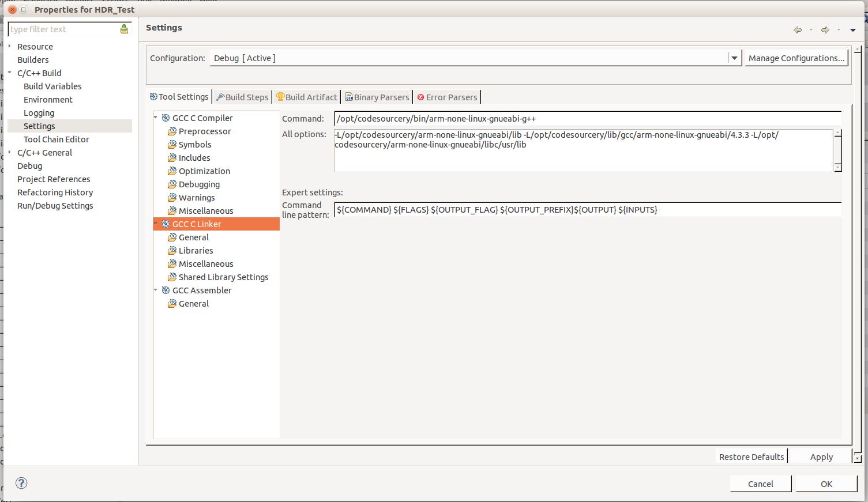Select the Shared Library Settings icon

[172, 277]
